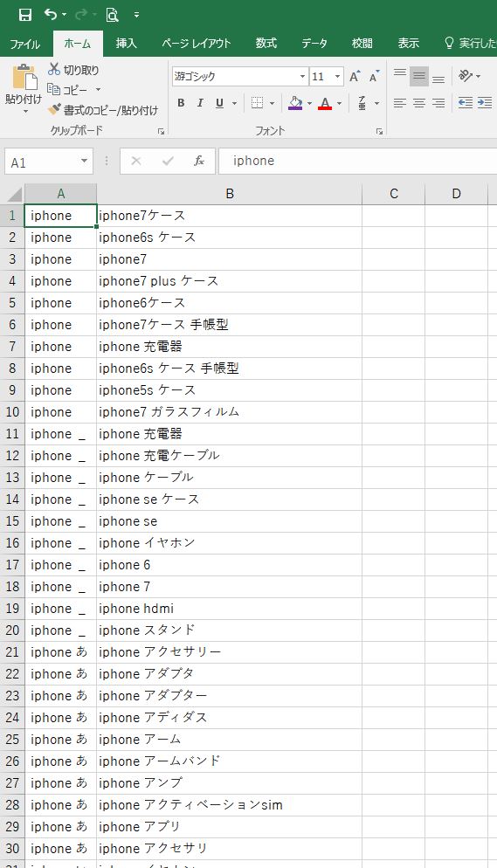Click cell with iphone アクティベーションsim
Viewport: 497px width, 868px height.
click(229, 805)
